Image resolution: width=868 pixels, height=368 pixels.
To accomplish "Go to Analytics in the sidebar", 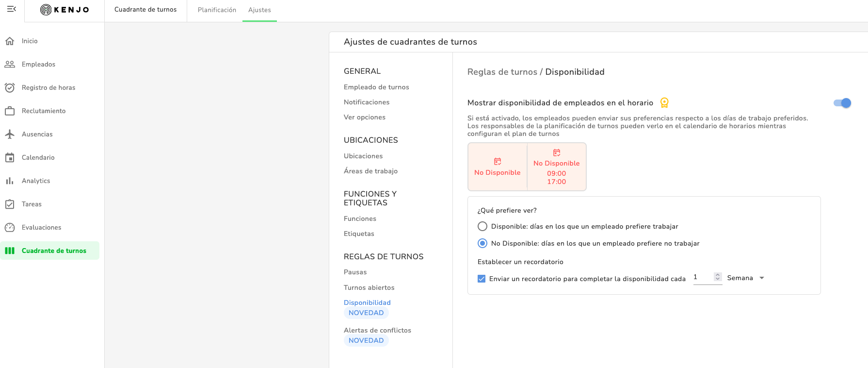I will 36,181.
